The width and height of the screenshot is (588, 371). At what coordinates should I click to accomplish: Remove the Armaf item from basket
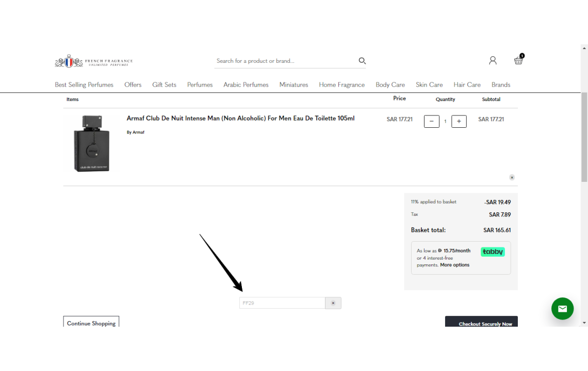click(512, 177)
